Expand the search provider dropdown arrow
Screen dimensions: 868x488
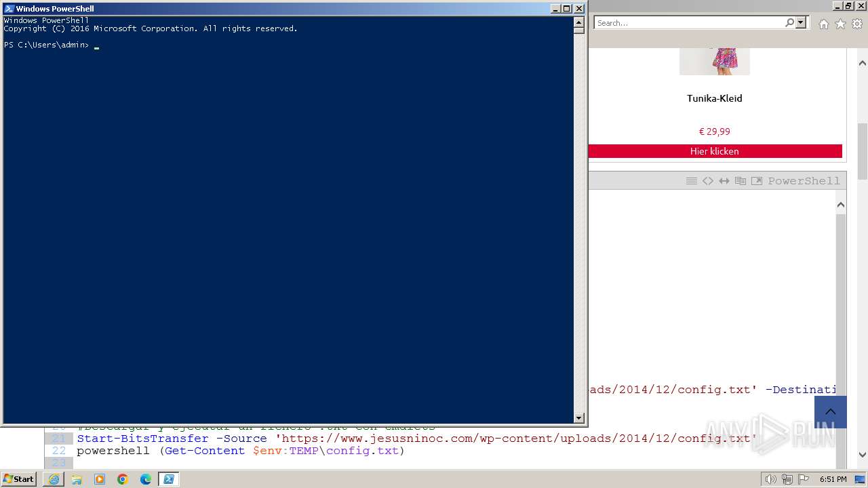[801, 22]
